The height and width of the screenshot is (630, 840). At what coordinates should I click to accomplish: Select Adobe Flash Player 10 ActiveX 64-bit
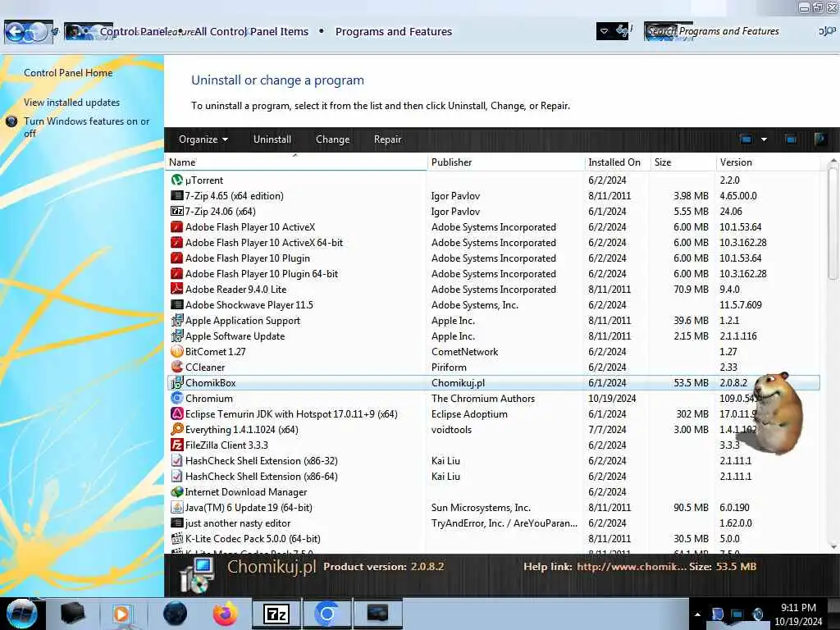[x=493, y=243]
